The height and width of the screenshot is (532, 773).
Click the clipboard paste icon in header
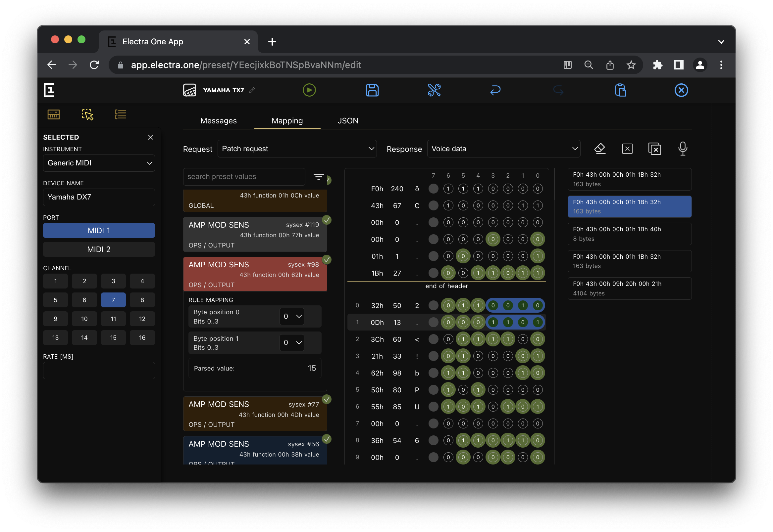pos(620,90)
